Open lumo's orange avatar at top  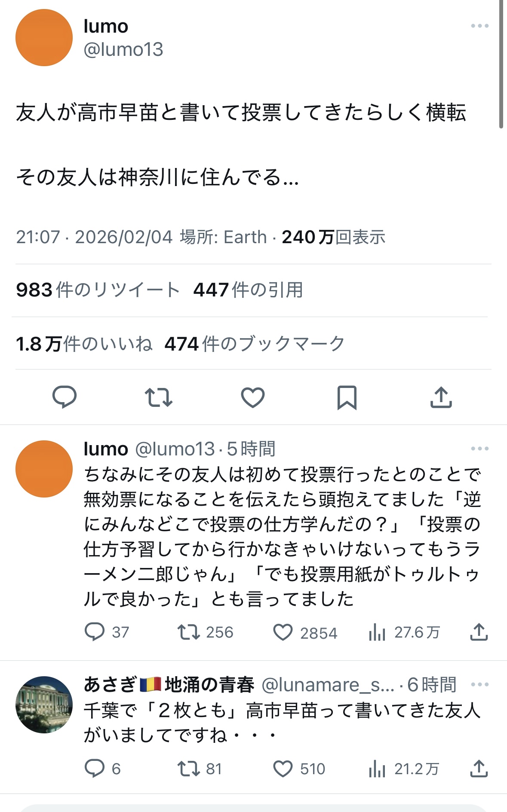pos(44,38)
